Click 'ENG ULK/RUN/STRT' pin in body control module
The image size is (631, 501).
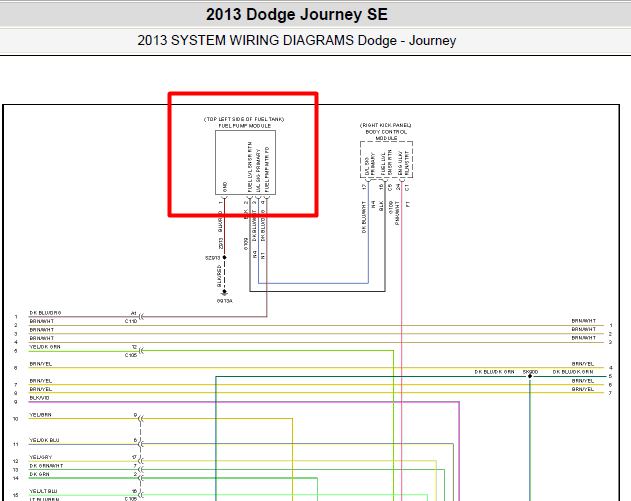point(403,163)
